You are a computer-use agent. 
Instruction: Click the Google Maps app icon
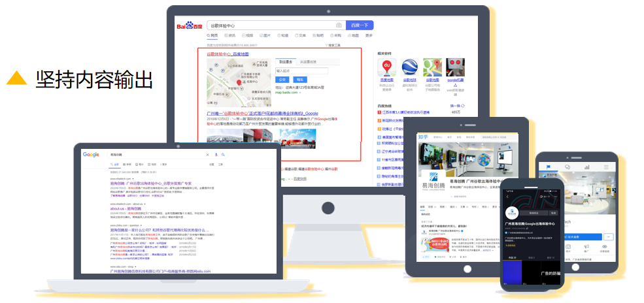click(x=432, y=67)
